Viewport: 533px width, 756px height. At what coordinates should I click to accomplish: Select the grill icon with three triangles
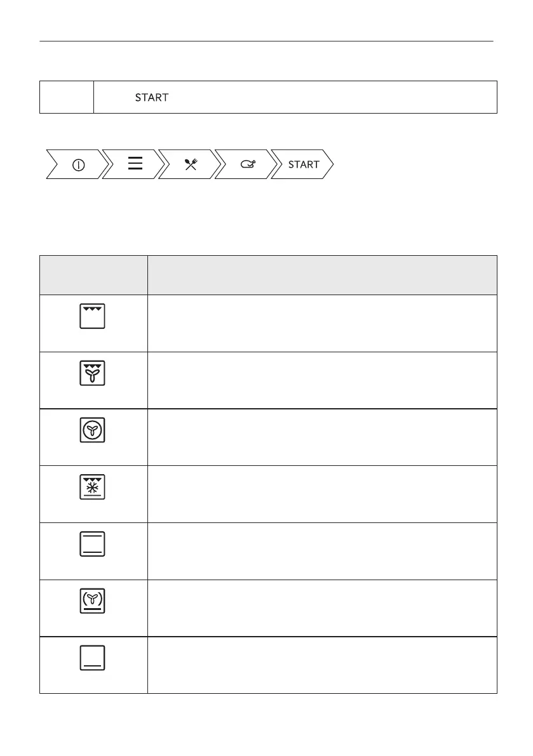point(93,315)
